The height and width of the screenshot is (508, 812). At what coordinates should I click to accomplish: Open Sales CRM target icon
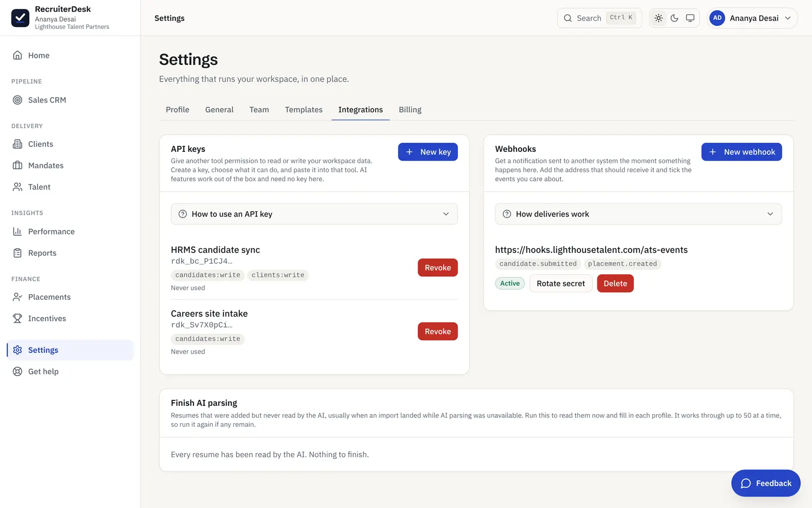17,100
